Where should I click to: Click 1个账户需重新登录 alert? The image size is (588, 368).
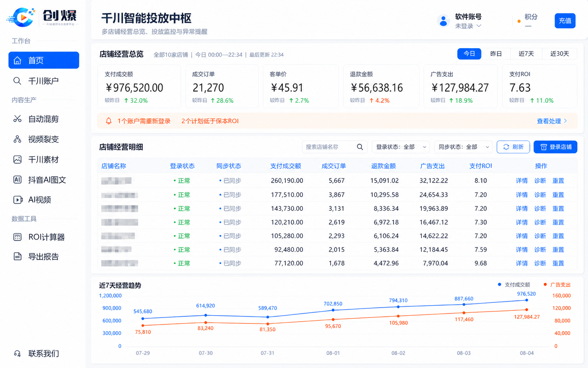144,121
